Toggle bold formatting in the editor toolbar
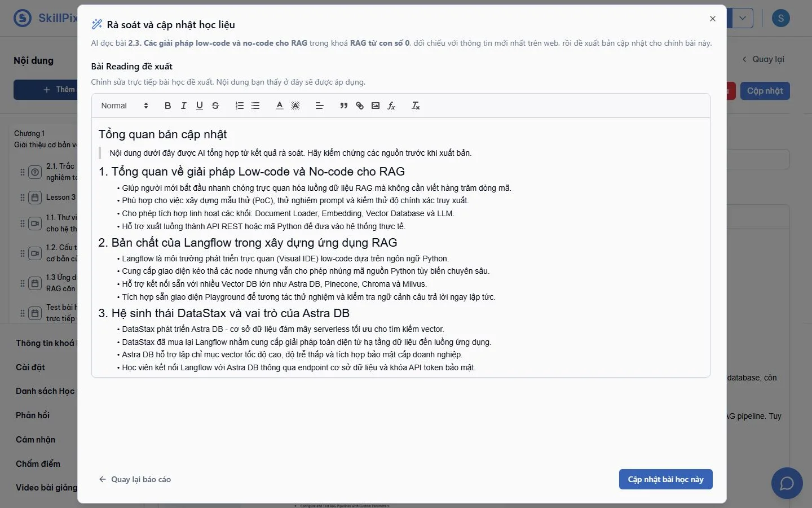 coord(167,106)
